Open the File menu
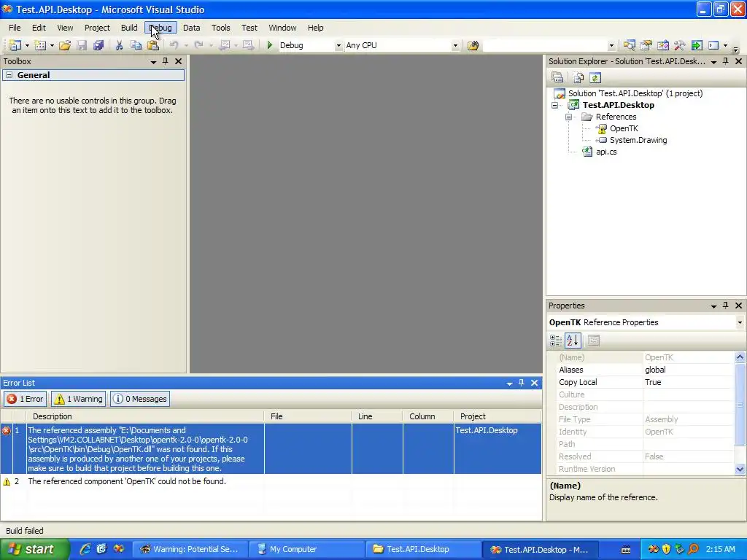The height and width of the screenshot is (560, 747). coord(15,28)
